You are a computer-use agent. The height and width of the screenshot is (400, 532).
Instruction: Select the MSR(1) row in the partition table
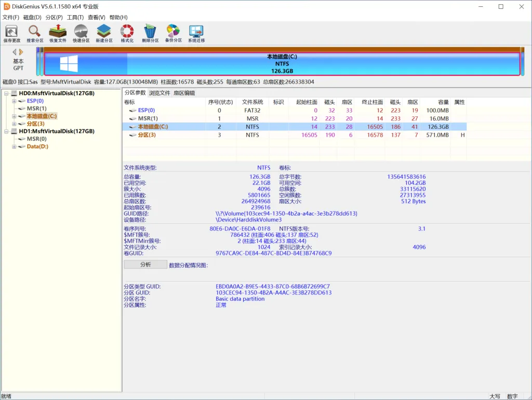coord(295,118)
